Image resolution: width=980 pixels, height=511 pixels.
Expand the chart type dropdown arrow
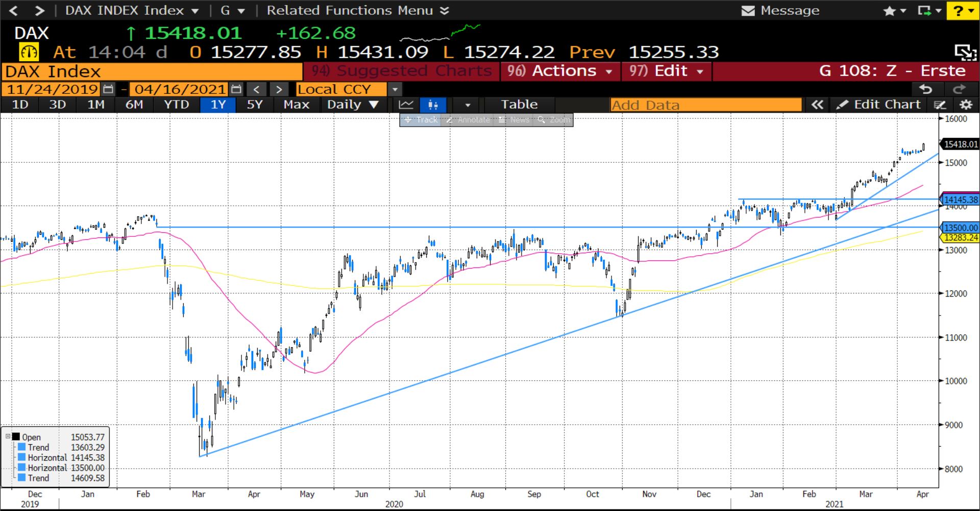click(468, 105)
